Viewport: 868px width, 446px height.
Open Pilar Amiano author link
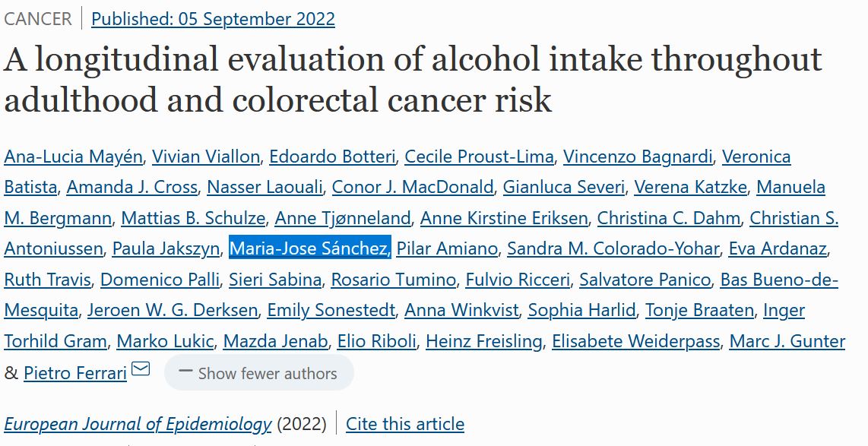pyautogui.click(x=447, y=248)
